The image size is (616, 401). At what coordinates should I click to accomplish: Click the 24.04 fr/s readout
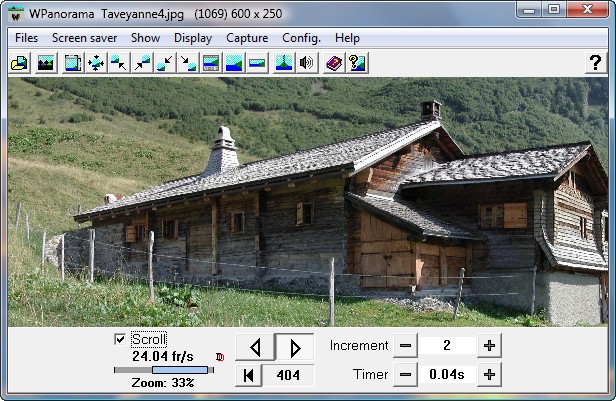pos(163,356)
